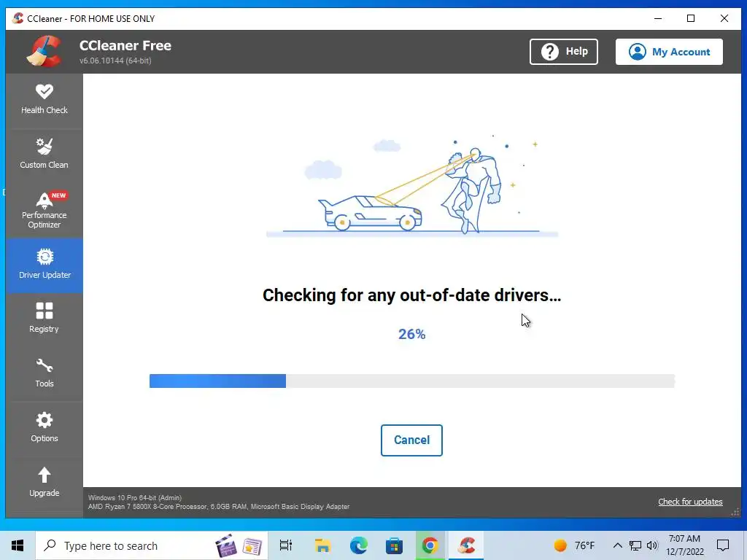Show hidden system tray icons
Image resolution: width=747 pixels, height=560 pixels.
[x=617, y=545]
